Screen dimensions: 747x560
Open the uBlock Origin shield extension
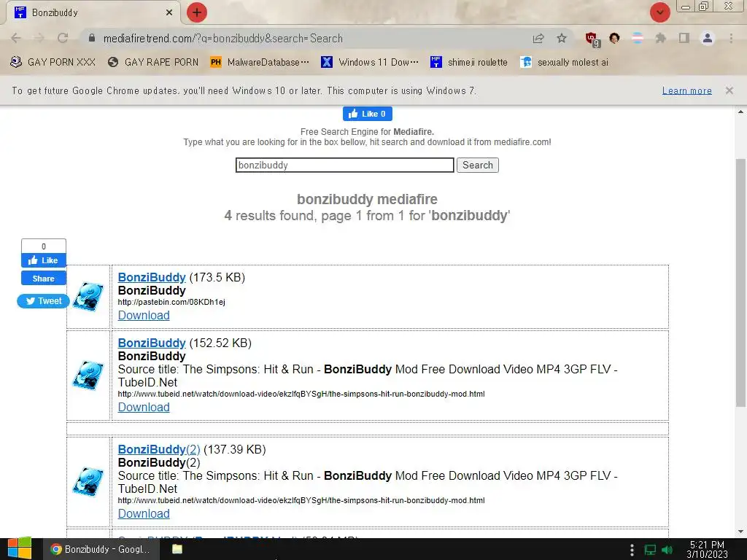[x=592, y=39]
